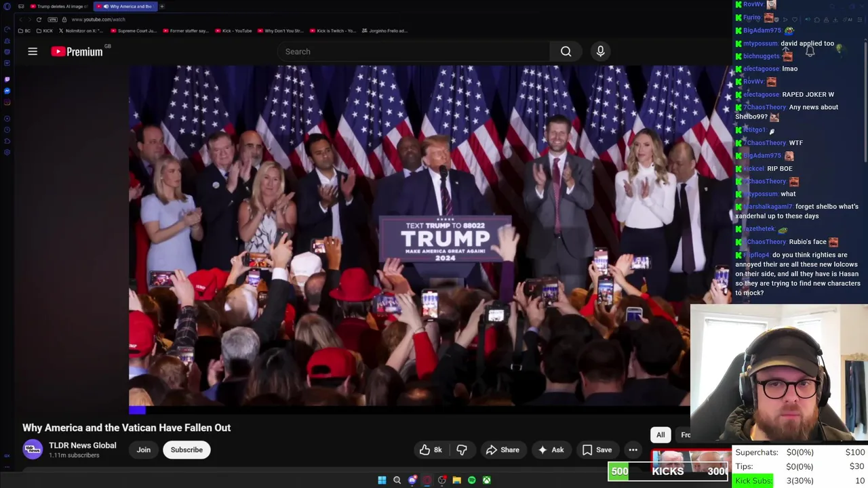The image size is (868, 488).
Task: Join TLDR News Global membership
Action: coord(144,449)
